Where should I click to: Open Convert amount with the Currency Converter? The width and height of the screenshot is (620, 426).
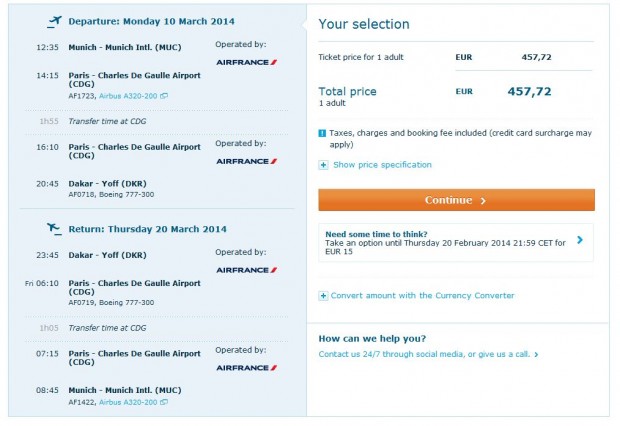[422, 296]
